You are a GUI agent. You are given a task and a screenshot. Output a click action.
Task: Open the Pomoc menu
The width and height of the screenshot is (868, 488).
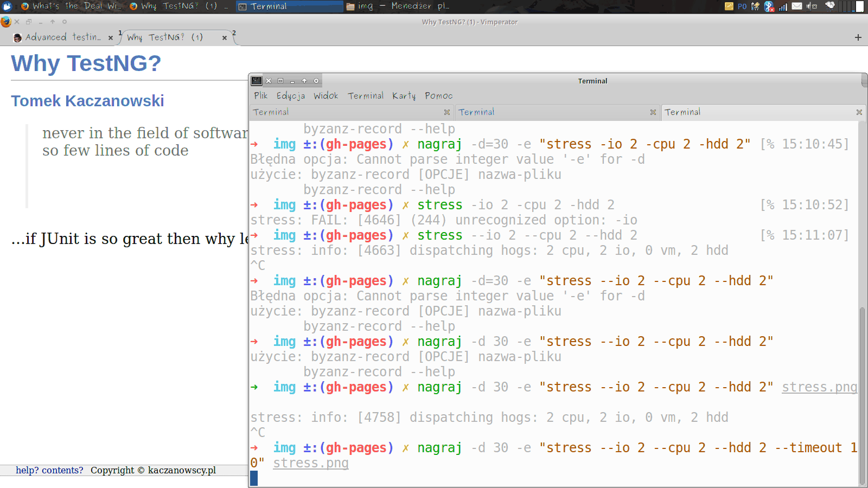(438, 96)
